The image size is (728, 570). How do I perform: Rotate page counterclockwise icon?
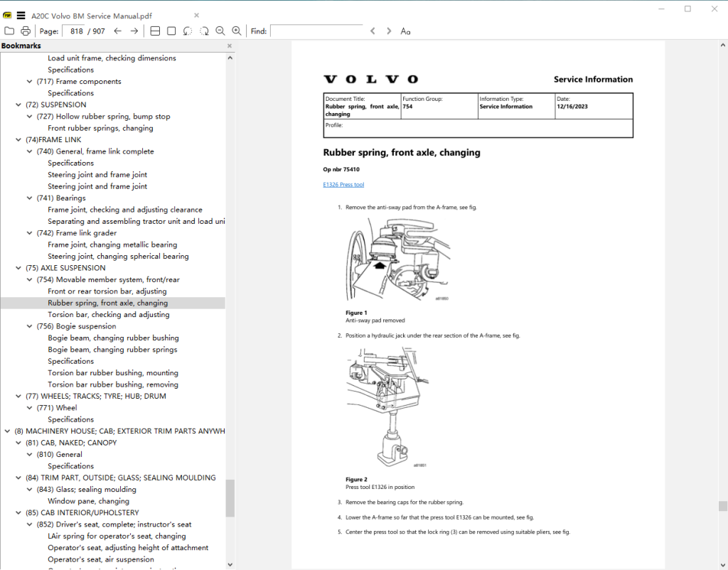click(188, 31)
